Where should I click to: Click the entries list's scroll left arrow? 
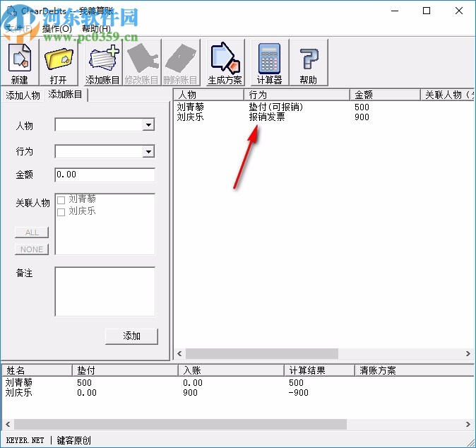[x=179, y=353]
